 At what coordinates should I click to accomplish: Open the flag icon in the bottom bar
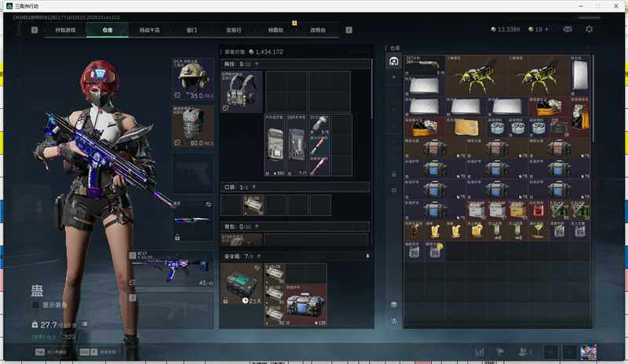(x=500, y=352)
